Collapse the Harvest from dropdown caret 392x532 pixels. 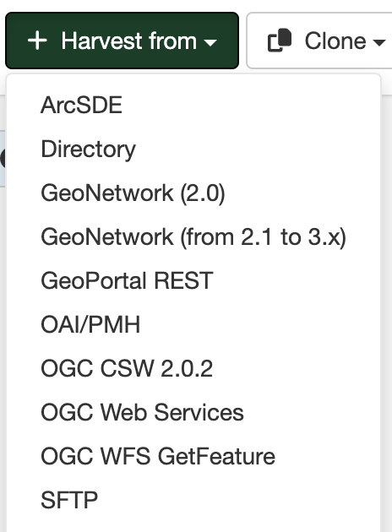(210, 42)
